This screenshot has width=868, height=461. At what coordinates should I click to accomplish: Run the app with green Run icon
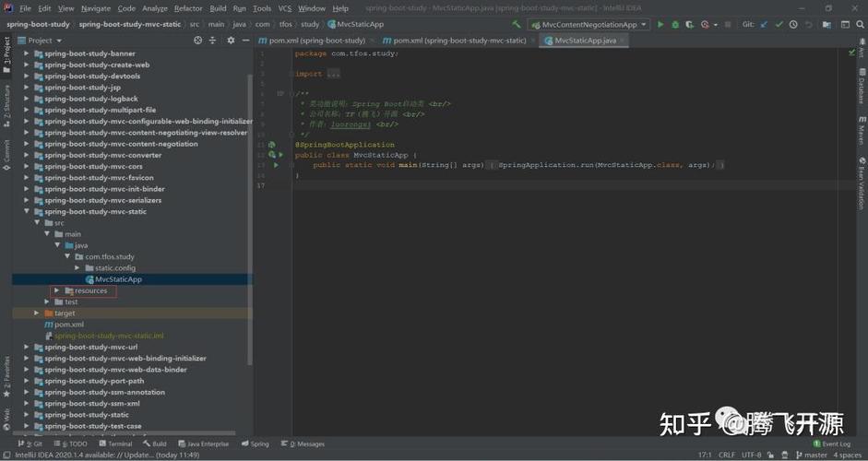(x=660, y=24)
